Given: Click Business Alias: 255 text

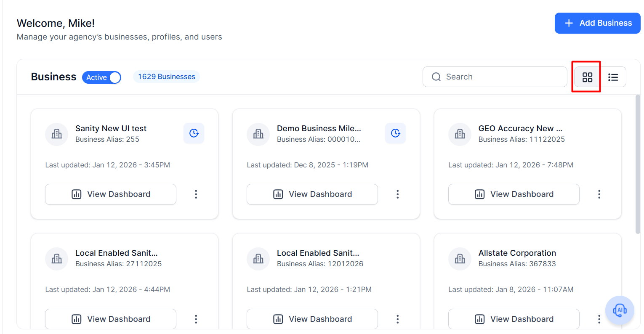Looking at the screenshot, I should [x=107, y=139].
